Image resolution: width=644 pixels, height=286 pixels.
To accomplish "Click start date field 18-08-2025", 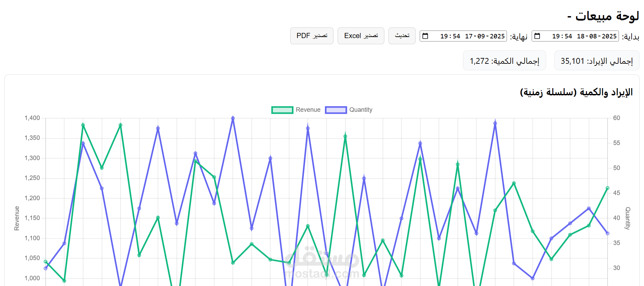I will point(575,36).
